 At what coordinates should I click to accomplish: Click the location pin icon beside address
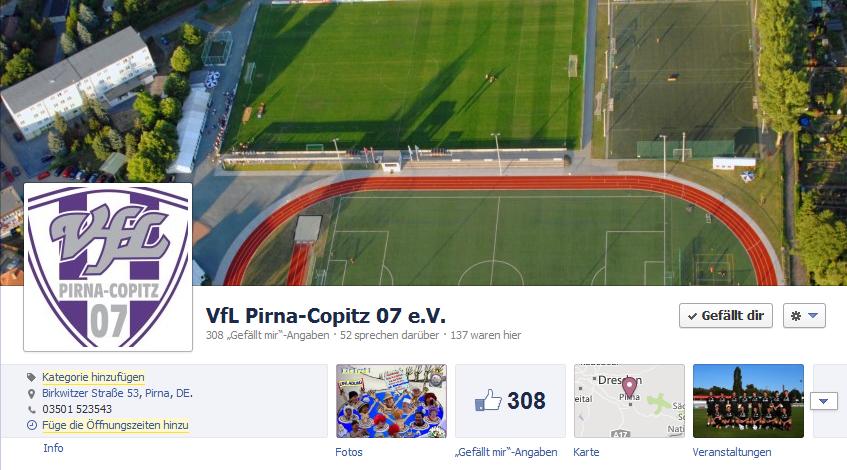point(31,394)
